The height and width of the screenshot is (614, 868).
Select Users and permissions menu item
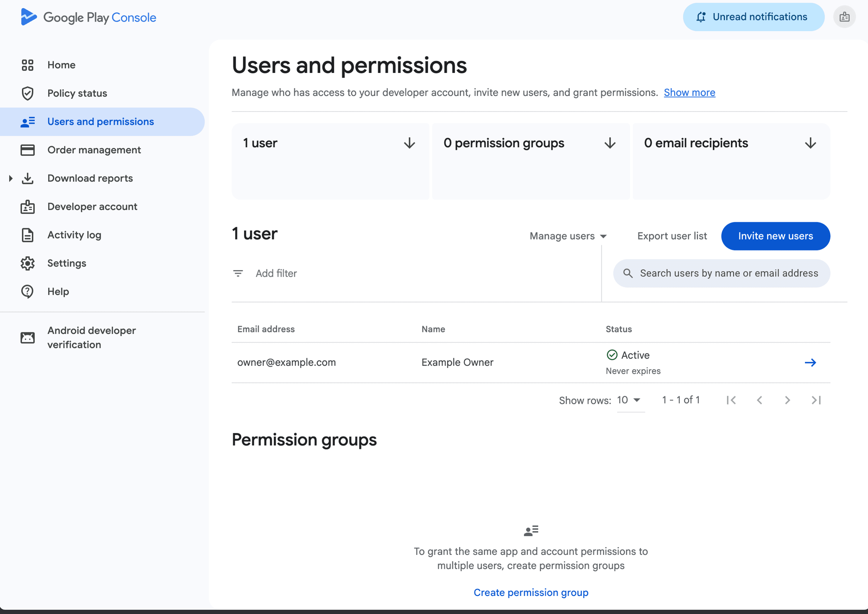point(102,122)
